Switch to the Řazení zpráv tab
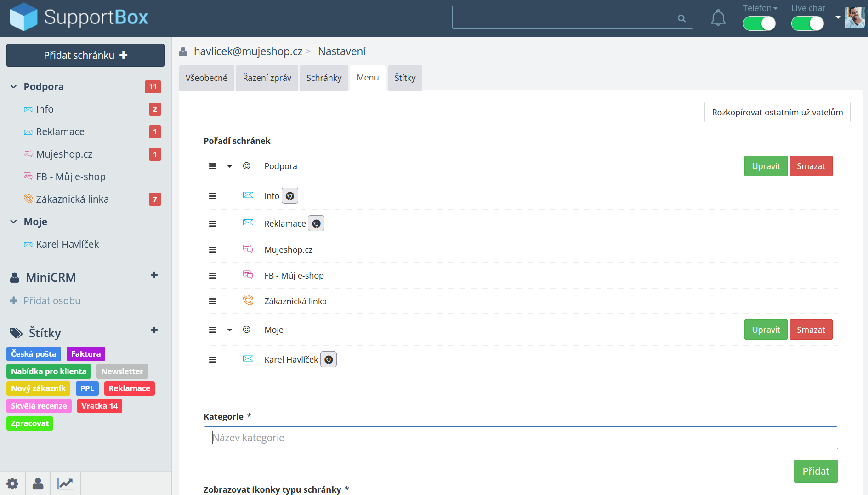 267,78
